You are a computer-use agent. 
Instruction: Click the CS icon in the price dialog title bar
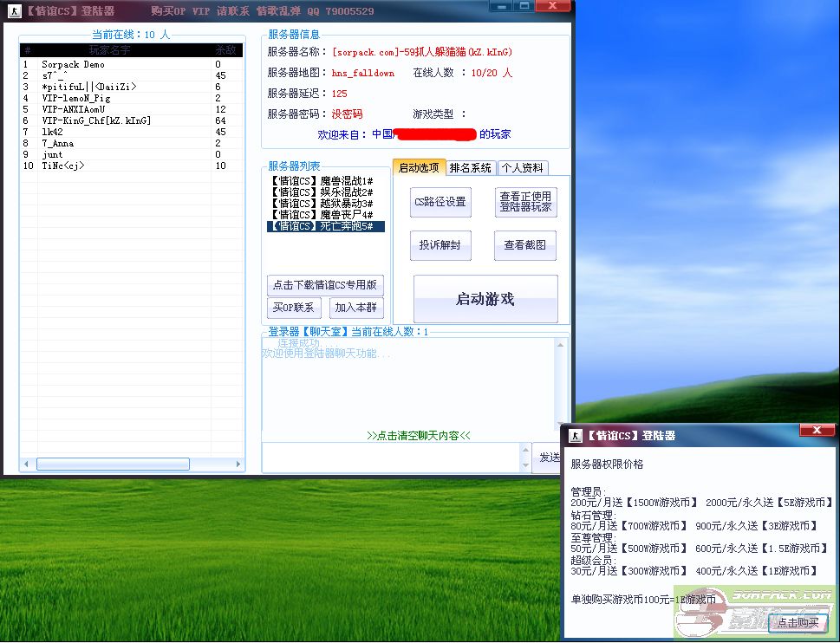[576, 435]
